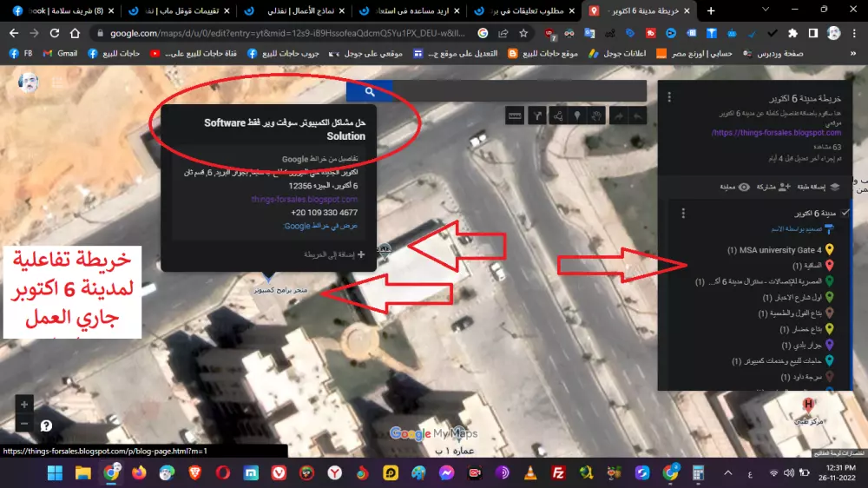Open the تصميم بواسطة الاسم style option
This screenshot has height=488, width=868.
[802, 228]
